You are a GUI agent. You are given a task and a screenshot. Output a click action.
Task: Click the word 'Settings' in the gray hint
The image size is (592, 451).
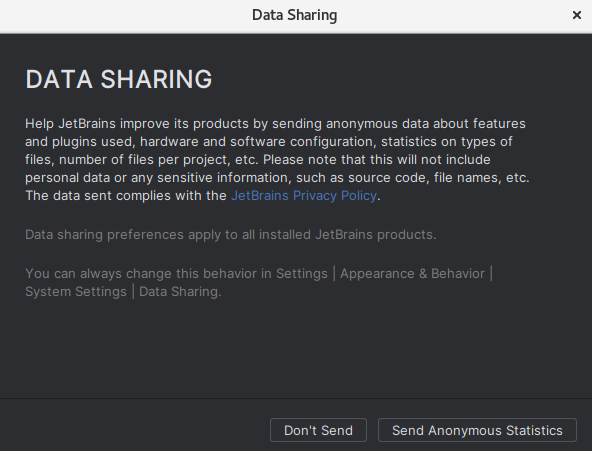tap(302, 274)
